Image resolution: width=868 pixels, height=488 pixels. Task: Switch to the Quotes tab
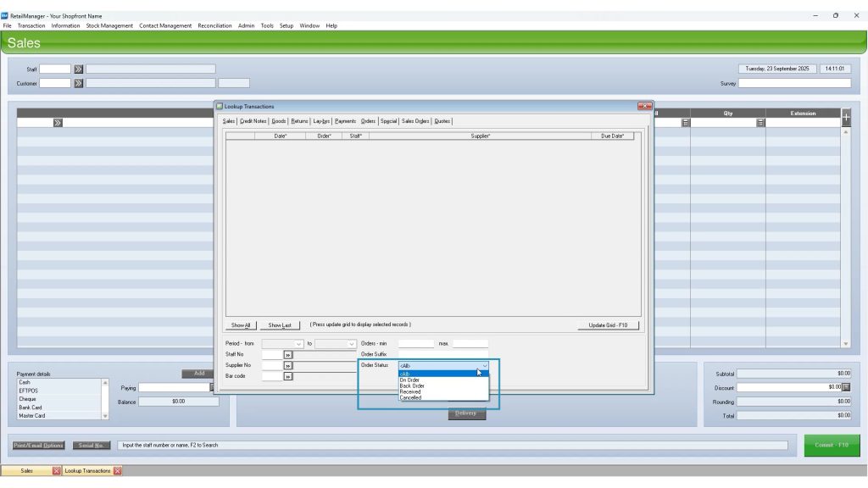coord(442,121)
